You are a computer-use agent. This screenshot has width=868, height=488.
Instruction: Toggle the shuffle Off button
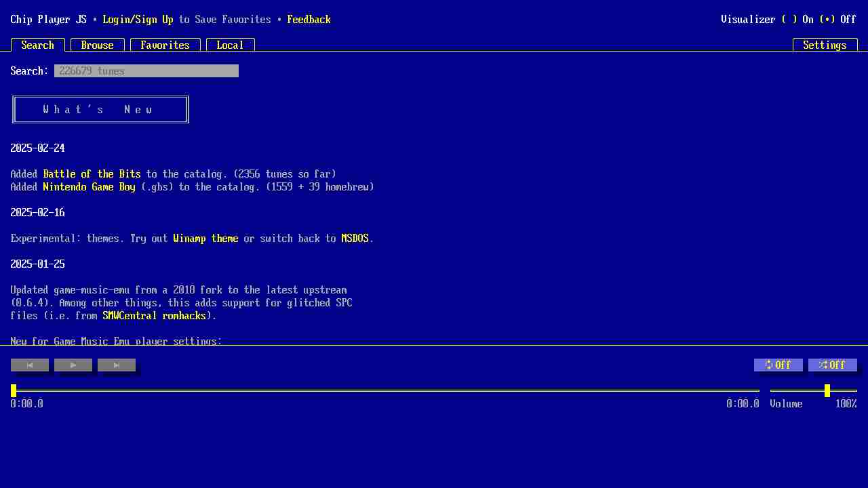(x=833, y=365)
